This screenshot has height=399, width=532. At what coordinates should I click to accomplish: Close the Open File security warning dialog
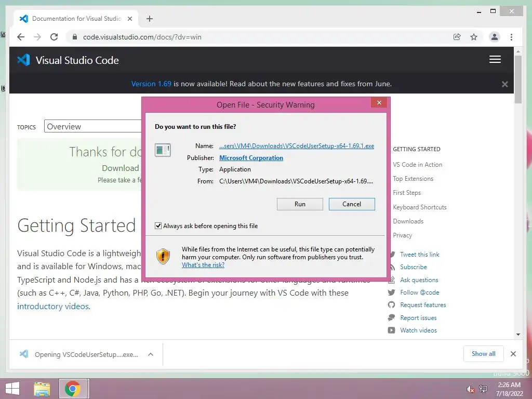(379, 103)
